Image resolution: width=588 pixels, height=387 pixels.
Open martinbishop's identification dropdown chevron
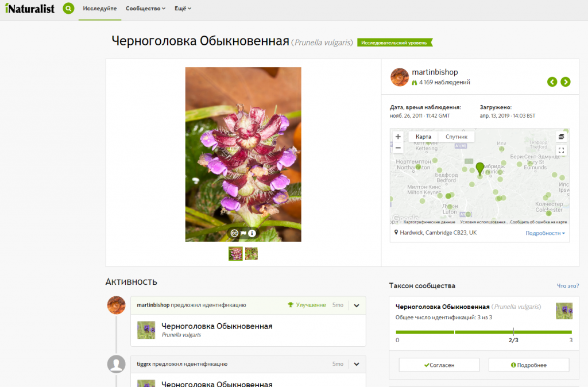click(357, 305)
